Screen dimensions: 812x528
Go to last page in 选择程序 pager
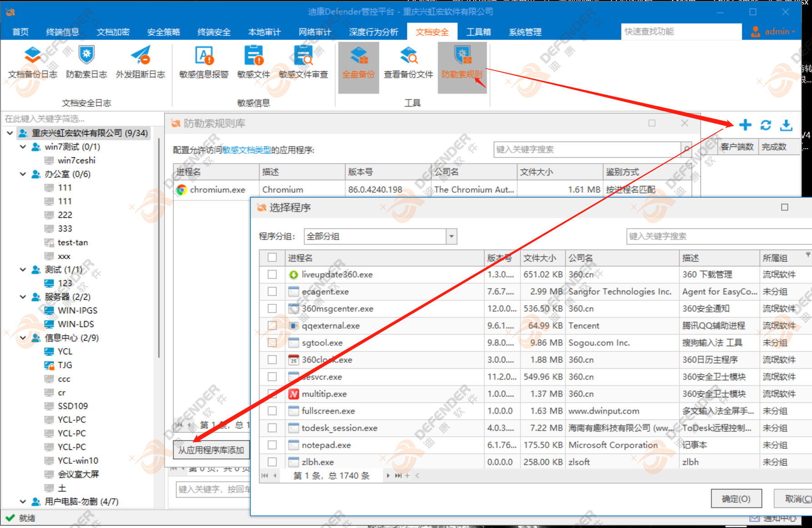pyautogui.click(x=398, y=476)
